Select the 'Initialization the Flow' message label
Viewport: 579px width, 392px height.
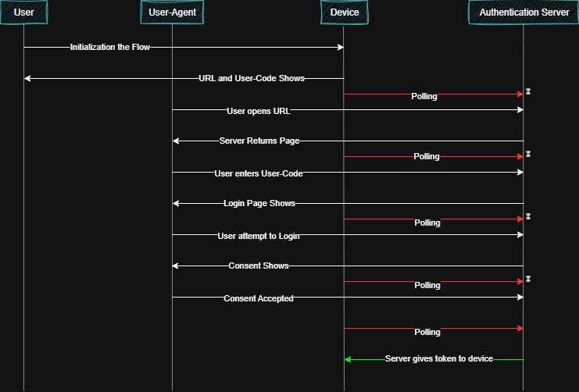(x=109, y=48)
